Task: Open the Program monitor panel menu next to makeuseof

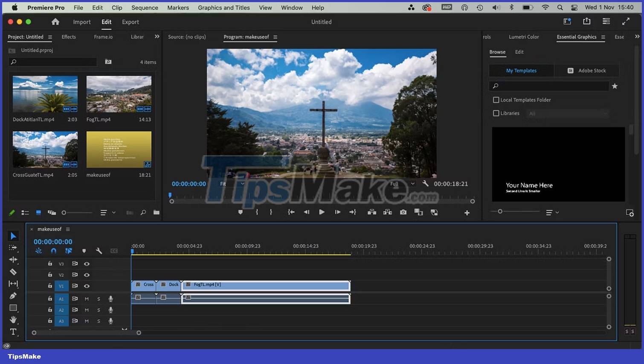Action: pyautogui.click(x=276, y=37)
